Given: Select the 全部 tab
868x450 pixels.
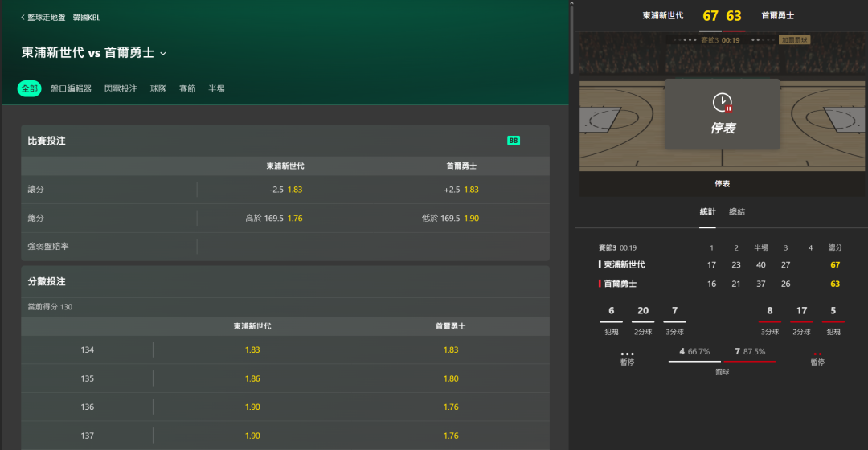Looking at the screenshot, I should click(29, 88).
